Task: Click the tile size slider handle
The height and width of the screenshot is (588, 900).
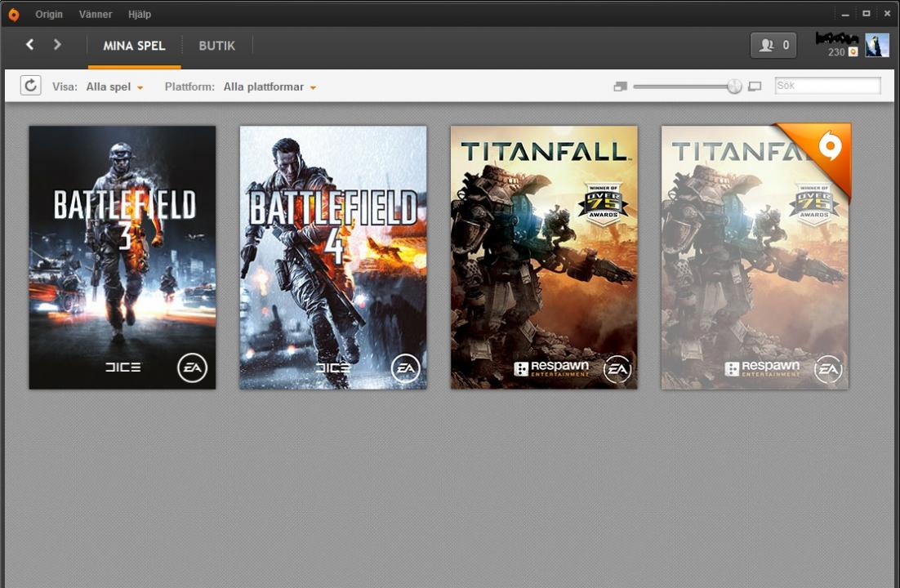Action: coord(734,87)
